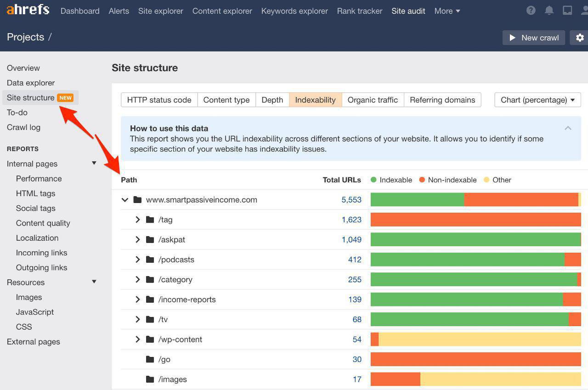588x390 pixels.
Task: Switch to Referring domains tab
Action: [x=442, y=100]
